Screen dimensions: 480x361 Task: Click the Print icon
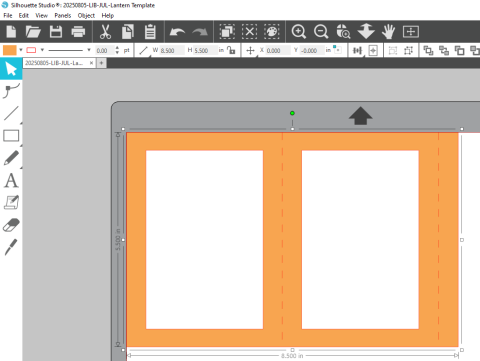click(78, 32)
